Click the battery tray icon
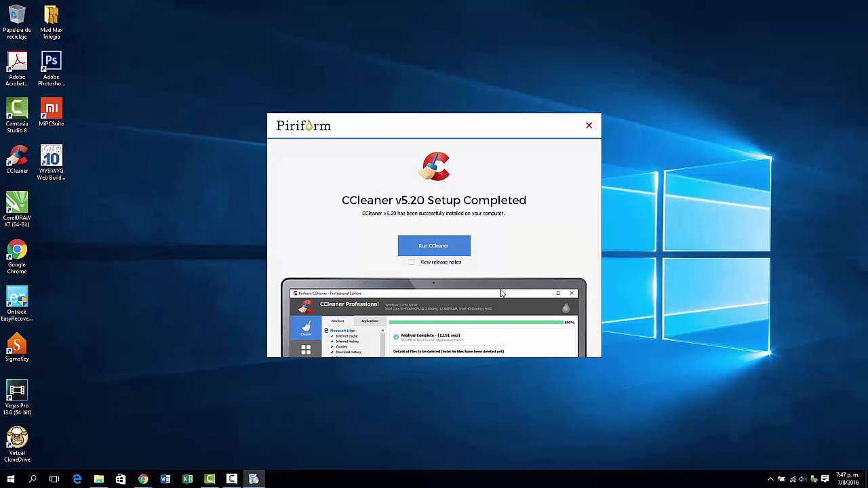The height and width of the screenshot is (488, 868). (x=781, y=479)
